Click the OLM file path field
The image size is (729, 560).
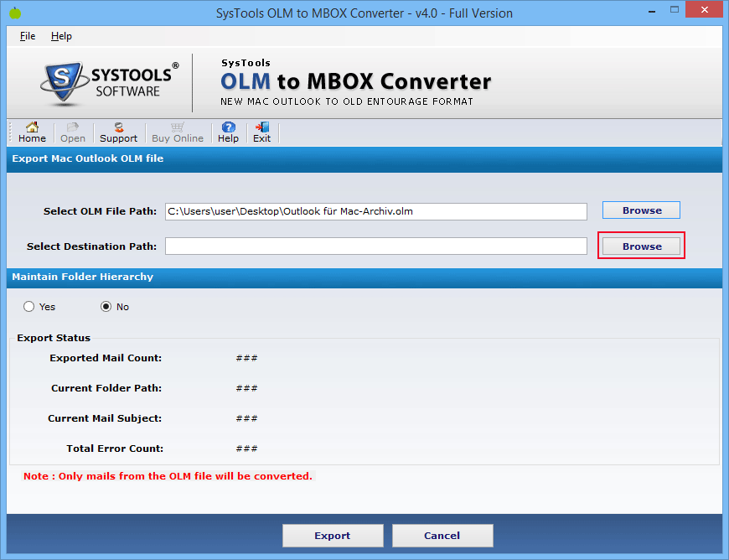[376, 211]
